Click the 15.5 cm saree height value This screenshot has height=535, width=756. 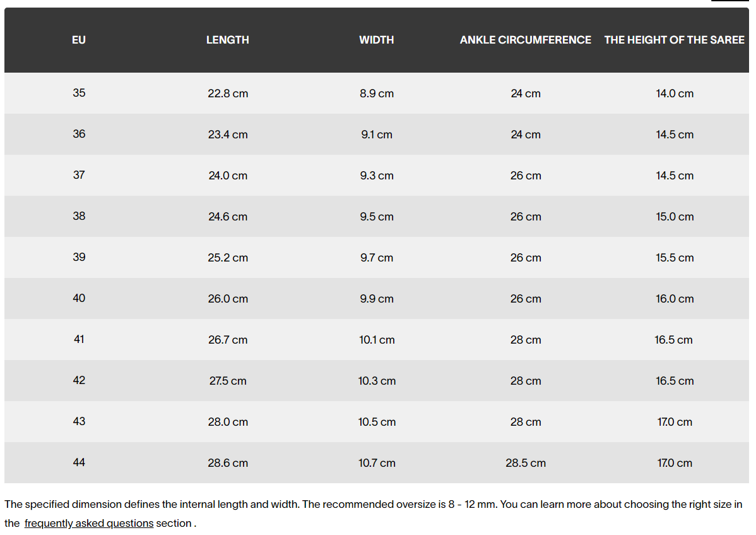[x=675, y=258]
